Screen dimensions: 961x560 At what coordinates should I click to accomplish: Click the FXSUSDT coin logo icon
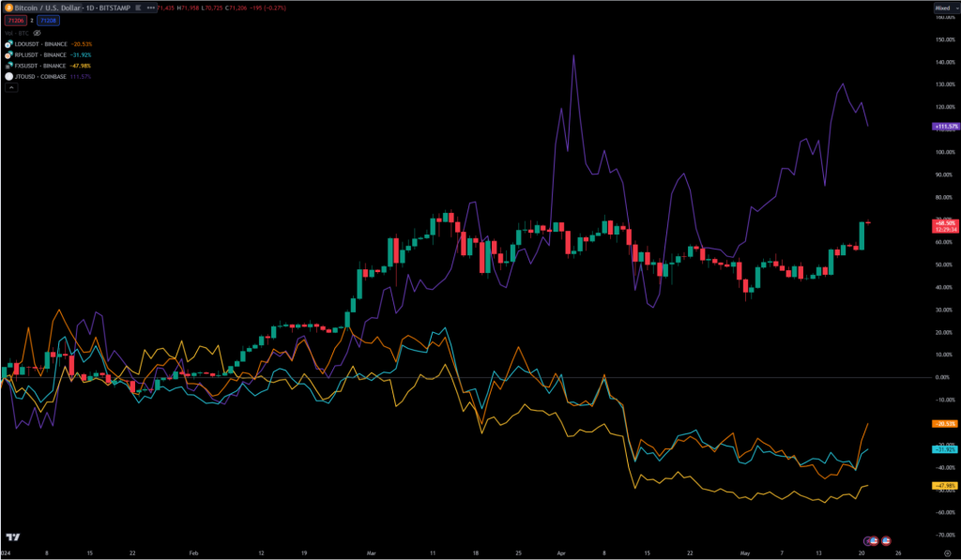click(8, 66)
